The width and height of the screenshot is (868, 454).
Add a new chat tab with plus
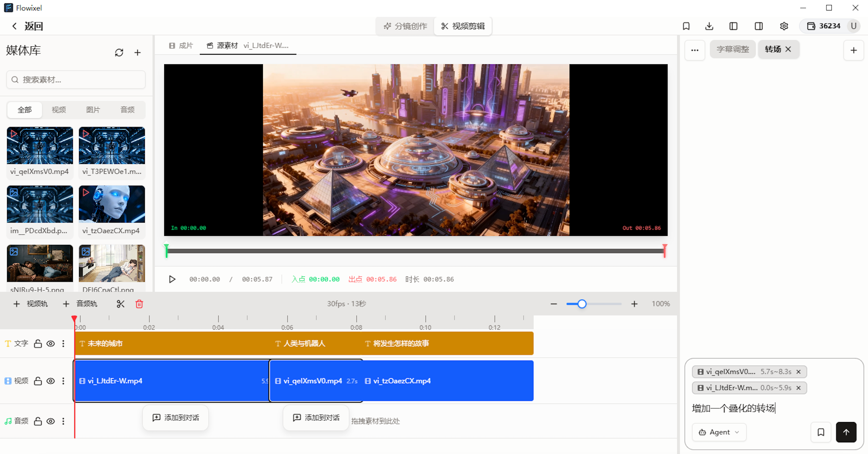(x=854, y=50)
